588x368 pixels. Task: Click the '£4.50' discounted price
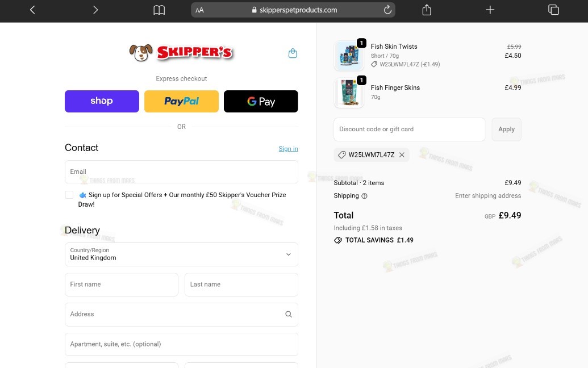pos(512,56)
